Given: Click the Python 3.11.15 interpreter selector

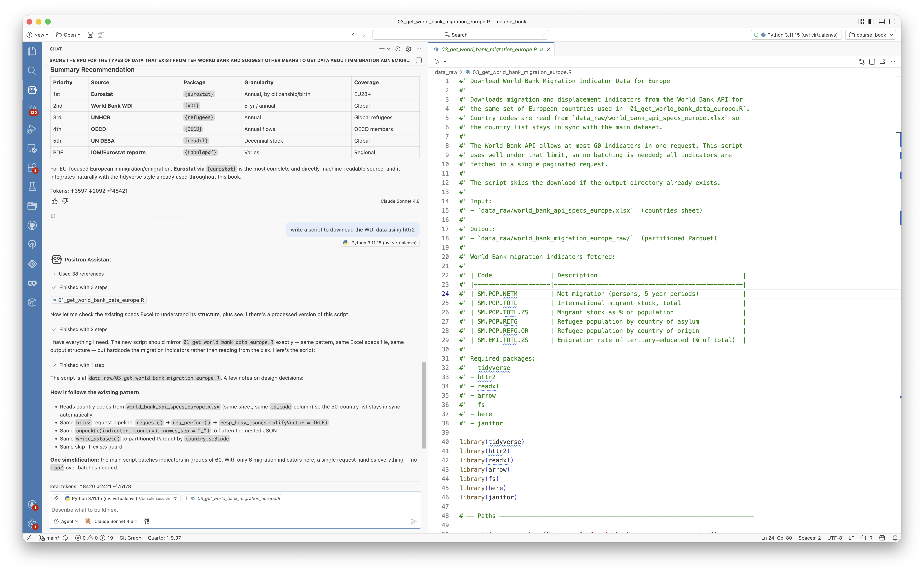Looking at the screenshot, I should coord(796,35).
